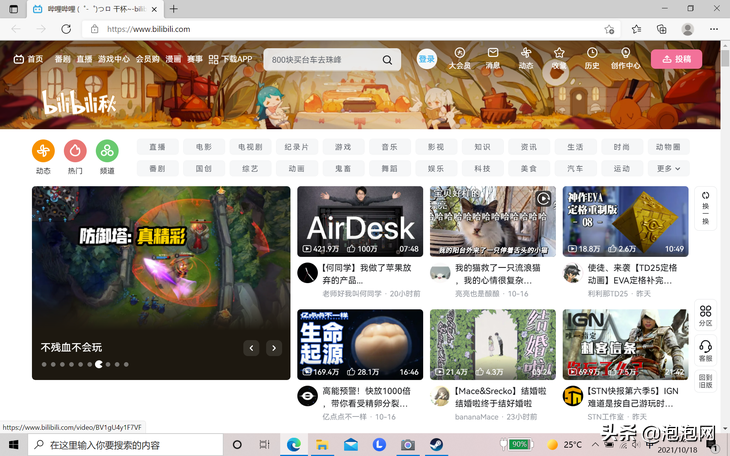Image resolution: width=730 pixels, height=456 pixels.
Task: Expand the 更多 category dropdown
Action: [x=669, y=169]
